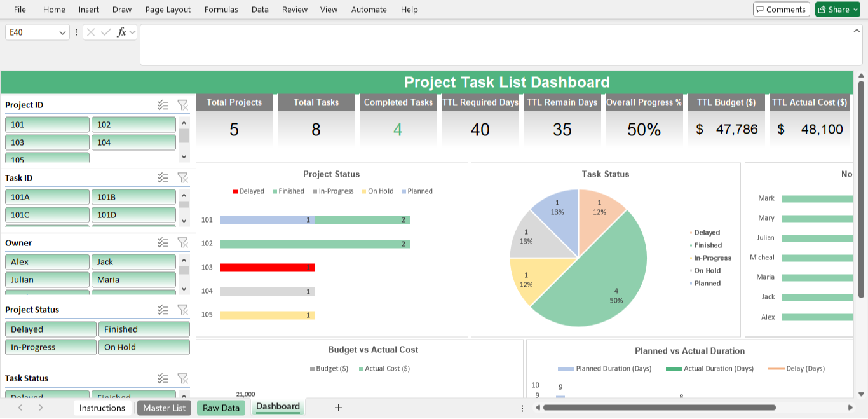Enable multi-select on the Project ID slicer

click(163, 105)
